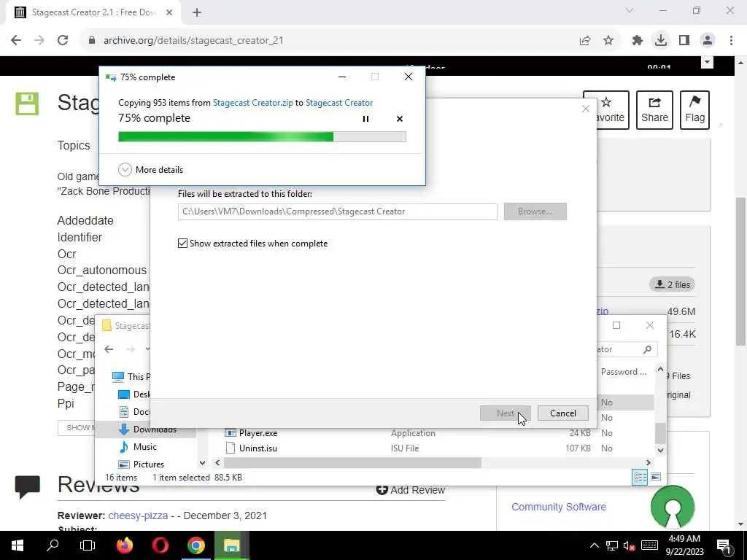This screenshot has height=560, width=747.
Task: Switch to File Explorer on taskbar
Action: point(231,545)
